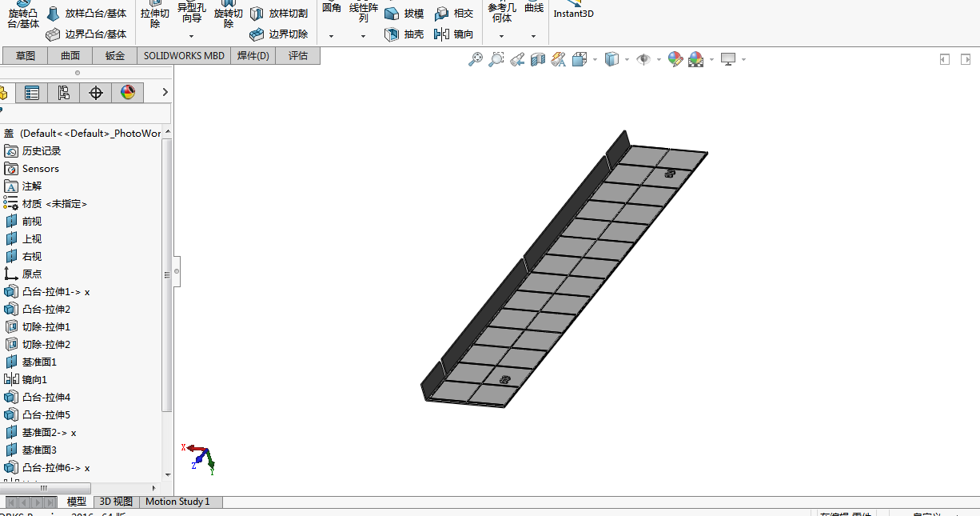980x516 pixels.
Task: Open View Orientation dropdown arrow
Action: (595, 59)
